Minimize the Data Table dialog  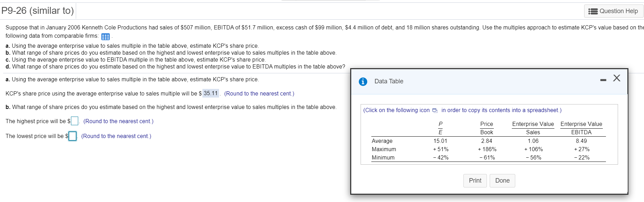point(603,80)
